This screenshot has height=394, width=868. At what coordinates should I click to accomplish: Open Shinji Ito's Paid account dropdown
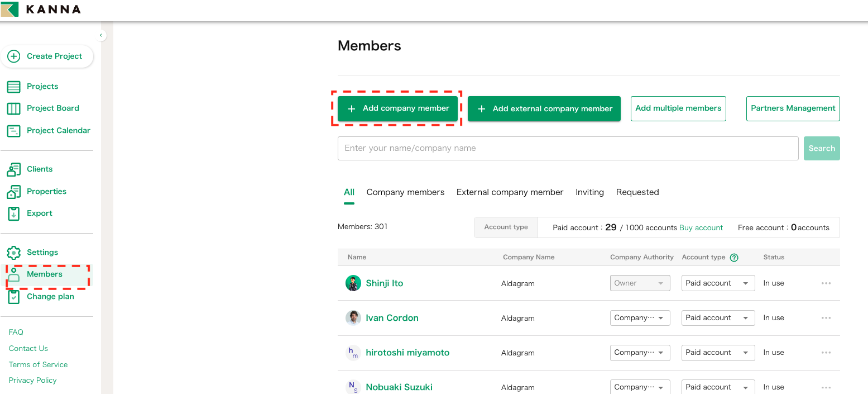coord(718,283)
